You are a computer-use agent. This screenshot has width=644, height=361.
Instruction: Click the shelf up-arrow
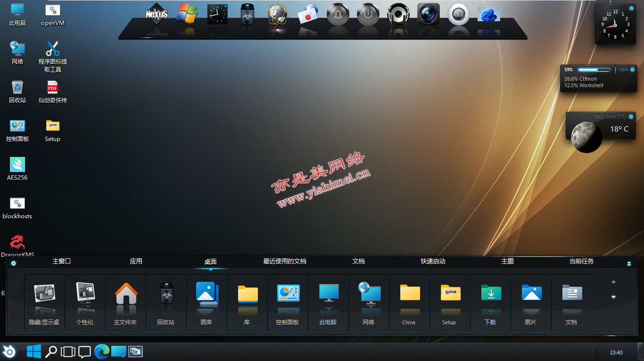tap(613, 282)
